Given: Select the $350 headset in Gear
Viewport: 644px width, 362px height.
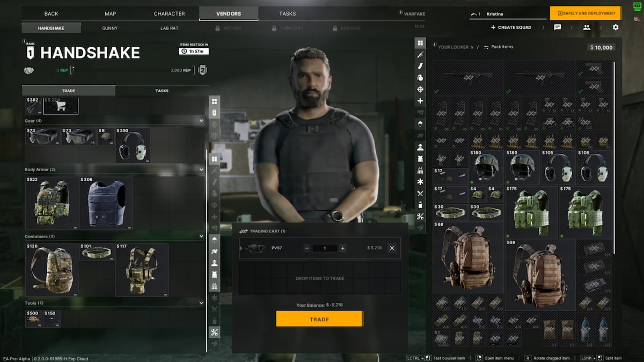Looking at the screenshot, I should pyautogui.click(x=133, y=145).
